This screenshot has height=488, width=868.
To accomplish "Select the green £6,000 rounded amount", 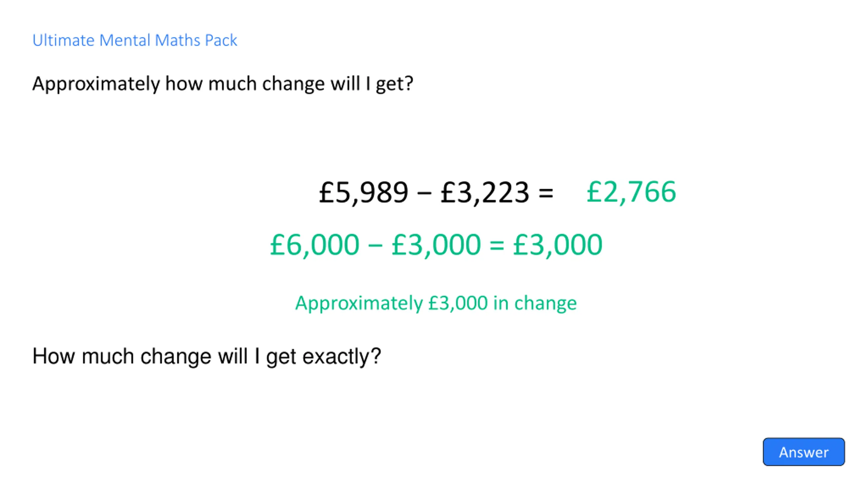I will coord(315,245).
